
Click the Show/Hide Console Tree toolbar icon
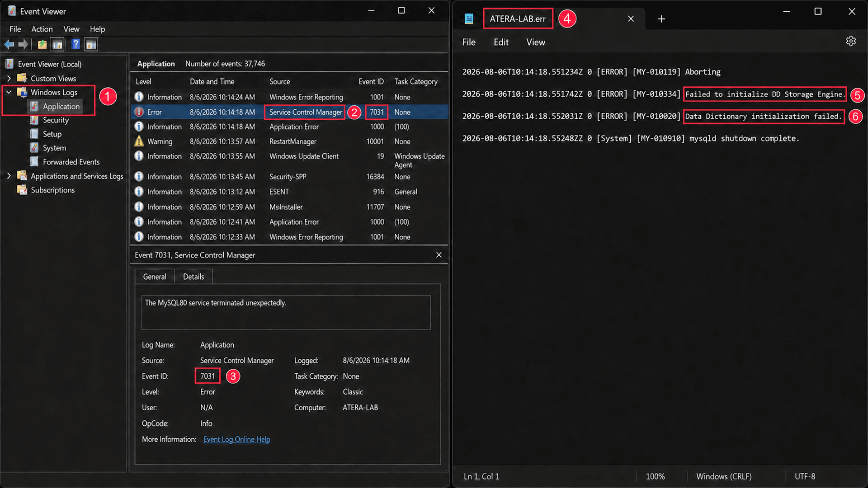[x=57, y=44]
